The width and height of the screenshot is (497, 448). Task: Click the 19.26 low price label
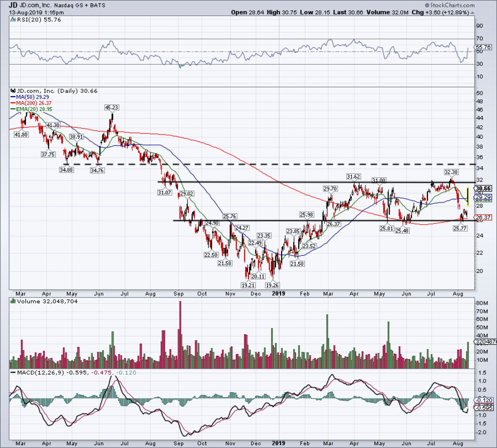[272, 285]
